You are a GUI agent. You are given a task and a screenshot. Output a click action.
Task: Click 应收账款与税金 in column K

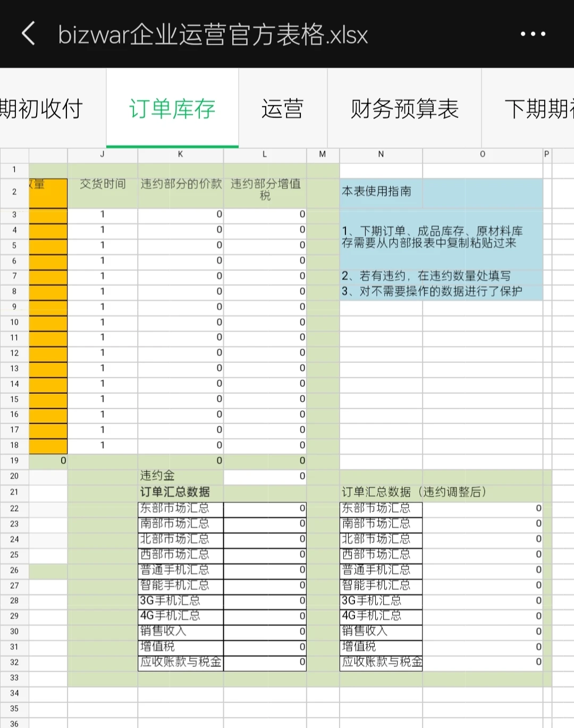(181, 663)
